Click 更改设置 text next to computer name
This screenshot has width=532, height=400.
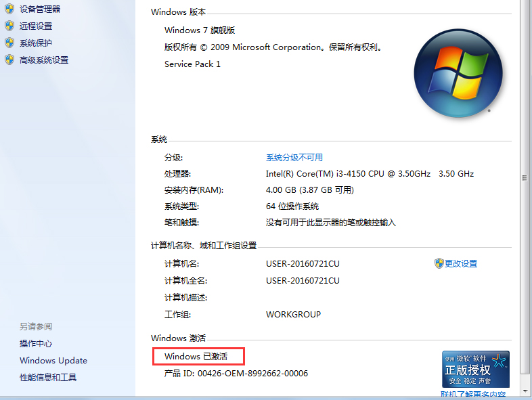coord(461,263)
